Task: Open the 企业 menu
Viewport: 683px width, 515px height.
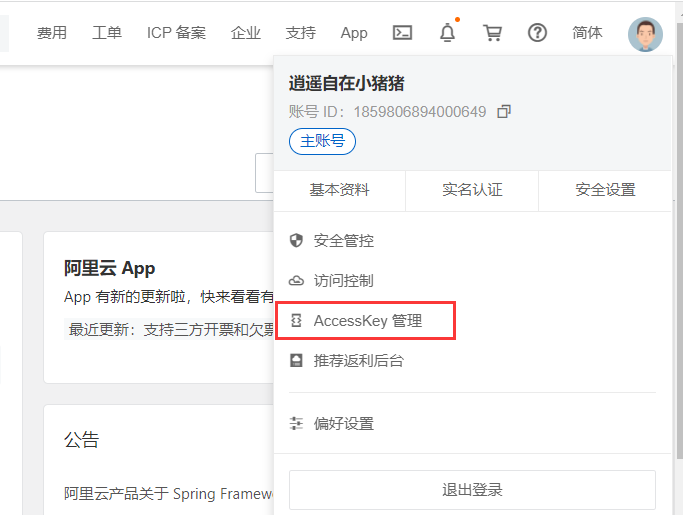Action: point(246,33)
